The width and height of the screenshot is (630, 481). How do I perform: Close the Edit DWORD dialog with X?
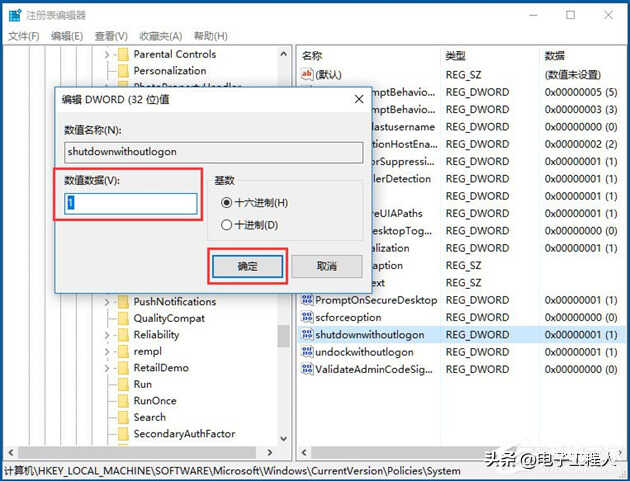(359, 99)
